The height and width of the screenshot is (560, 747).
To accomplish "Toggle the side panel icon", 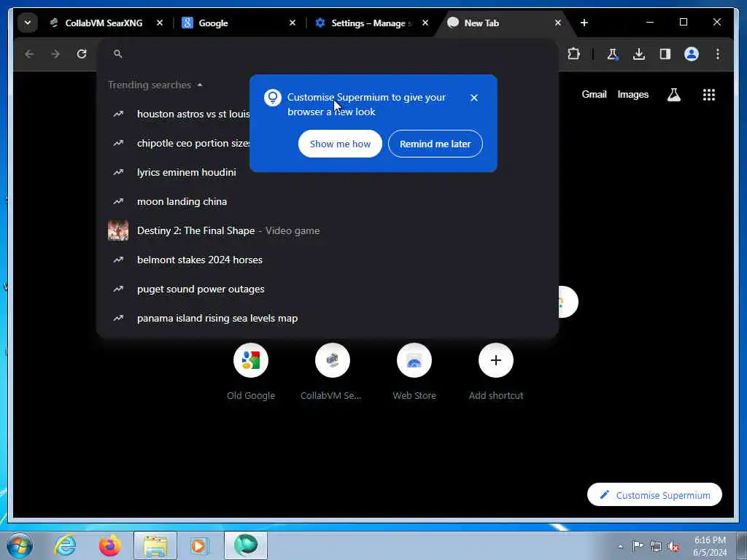I will coord(665,54).
